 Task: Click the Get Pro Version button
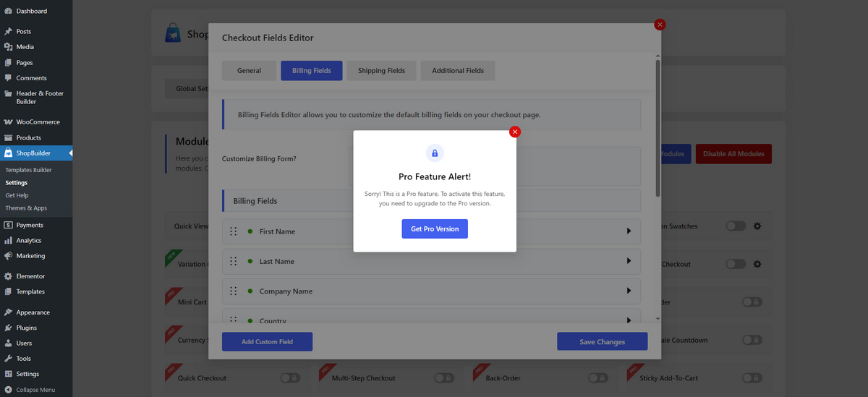point(435,229)
